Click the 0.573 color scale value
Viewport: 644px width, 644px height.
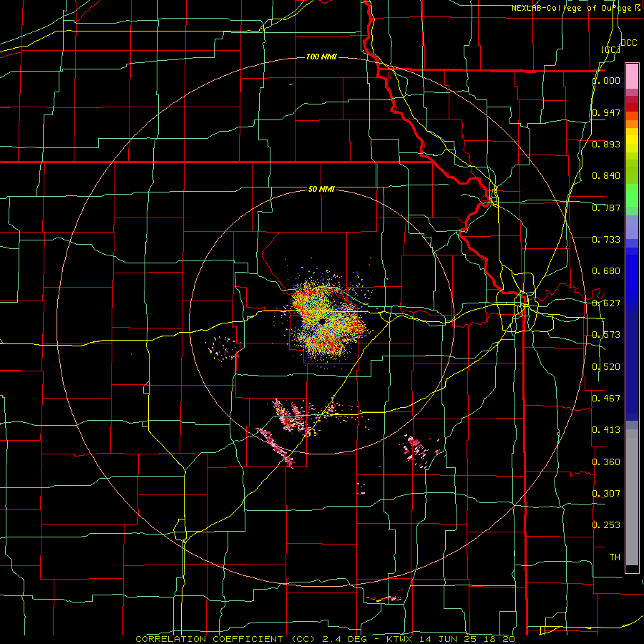coord(606,335)
